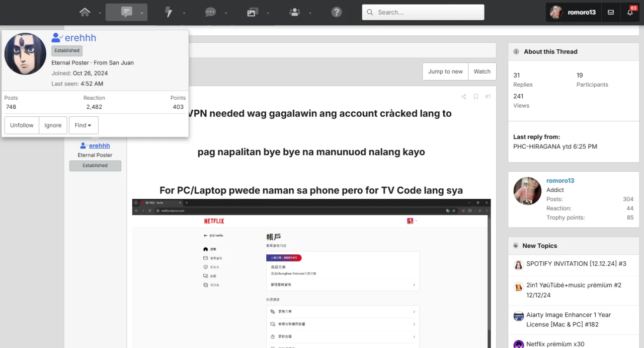Click the Points value 403 in popup
644x348 pixels.
click(x=178, y=107)
